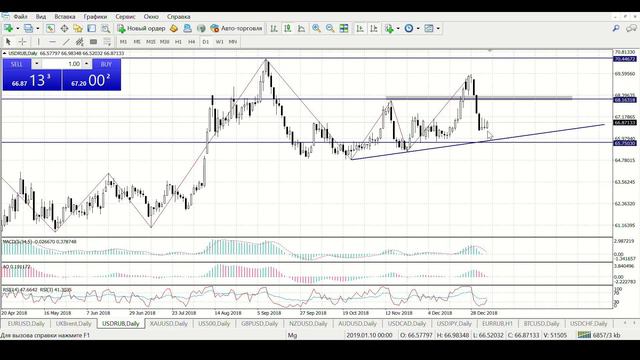The height and width of the screenshot is (360, 640).
Task: Switch to the EURUSD,Daily chart tab
Action: coord(26,324)
